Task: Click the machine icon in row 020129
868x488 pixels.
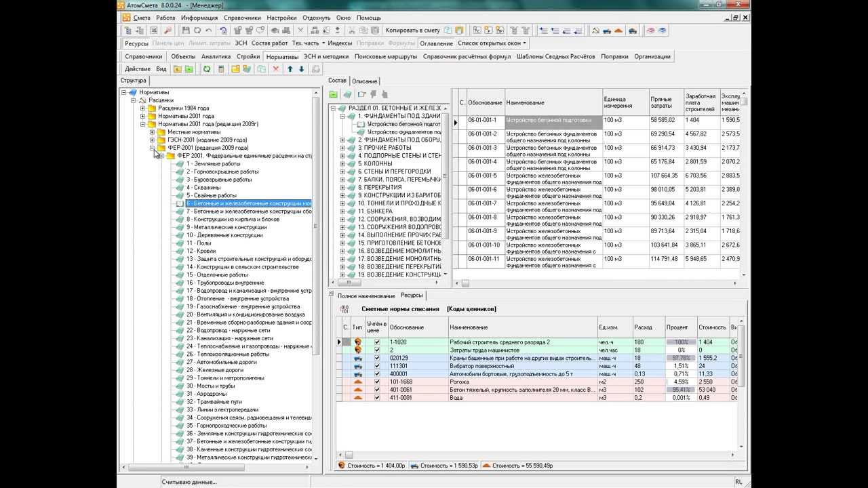Action: coord(357,358)
